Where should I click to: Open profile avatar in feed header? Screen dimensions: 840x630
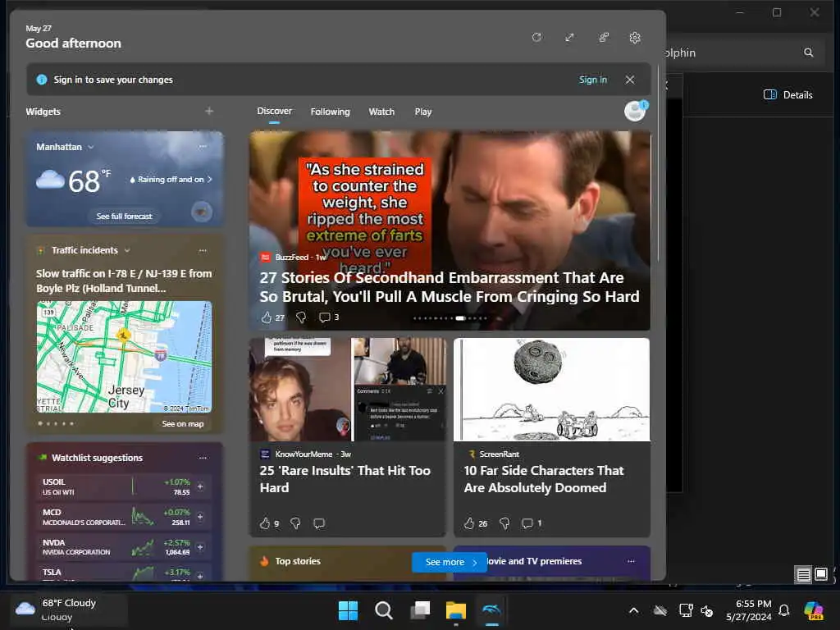(x=636, y=111)
